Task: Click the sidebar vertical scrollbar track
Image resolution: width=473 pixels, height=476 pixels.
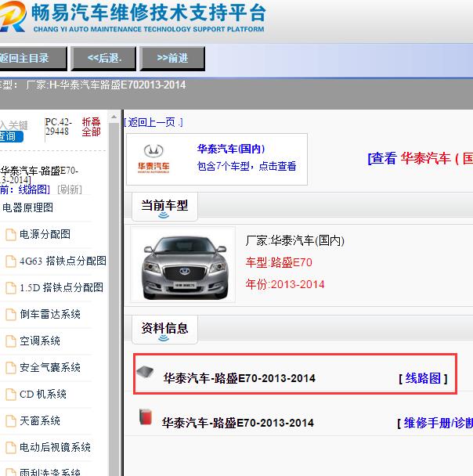Action: (x=114, y=299)
